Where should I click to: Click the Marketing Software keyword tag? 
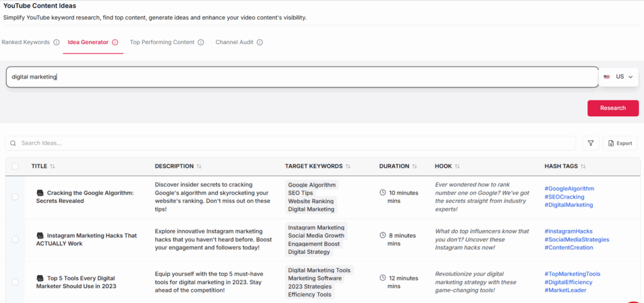[x=314, y=278]
